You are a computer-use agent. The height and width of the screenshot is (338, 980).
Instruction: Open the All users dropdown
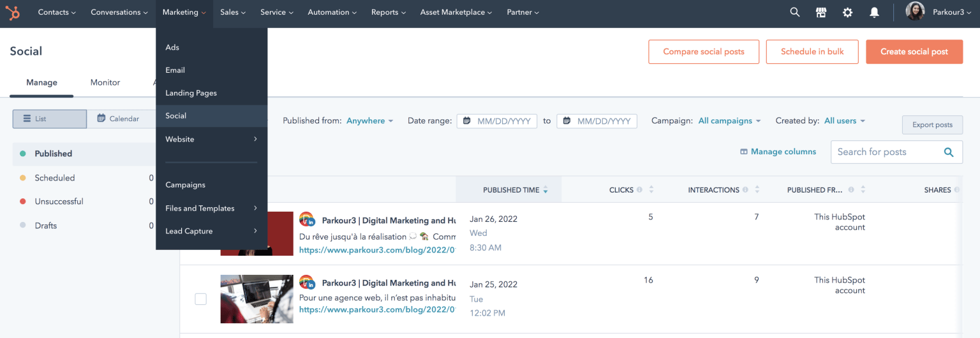pos(845,121)
